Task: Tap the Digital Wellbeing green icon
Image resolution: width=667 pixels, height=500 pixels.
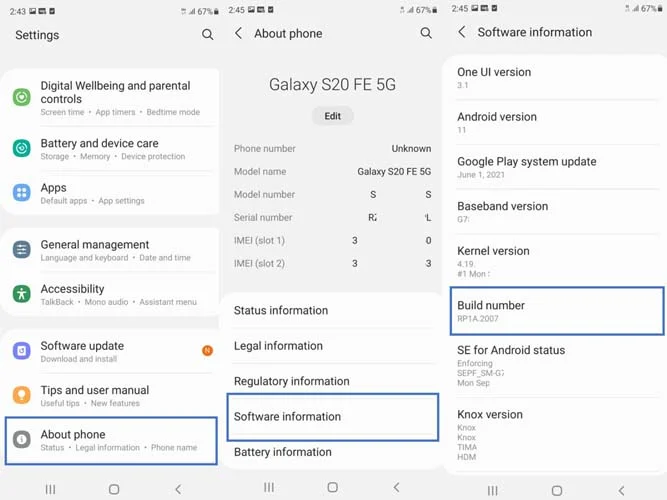Action: (22, 97)
